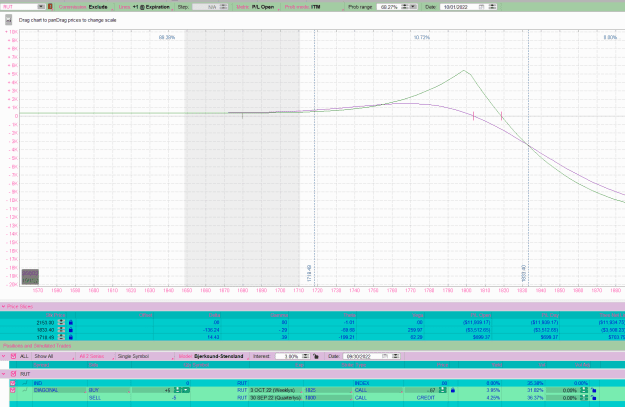Adjust the Prob range percentage stepper
625x407 pixels.
click(405, 7)
